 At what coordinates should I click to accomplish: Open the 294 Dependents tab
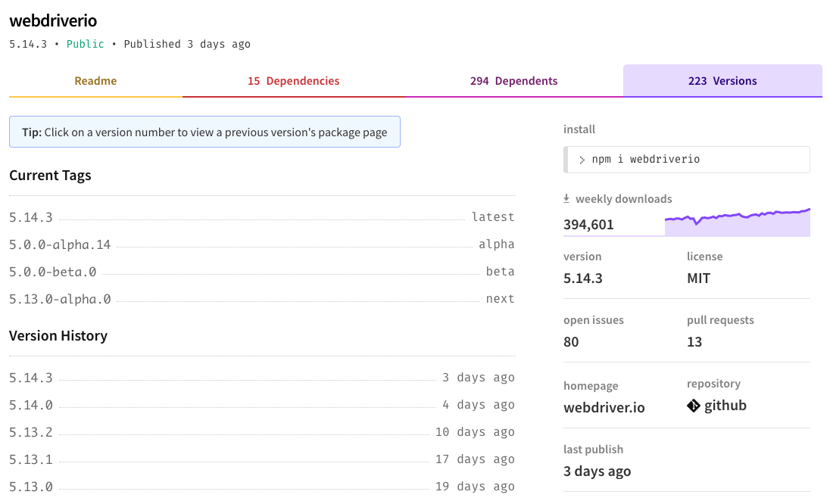[x=513, y=81]
